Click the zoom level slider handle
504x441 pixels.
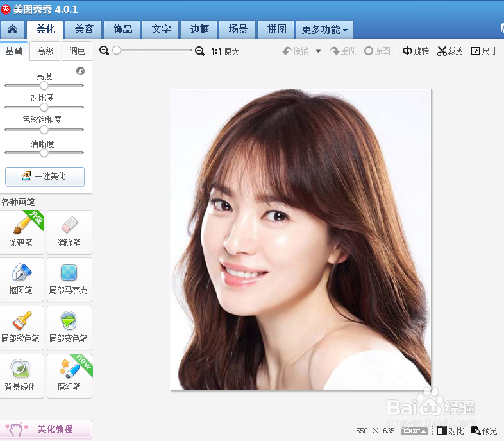pyautogui.click(x=117, y=50)
